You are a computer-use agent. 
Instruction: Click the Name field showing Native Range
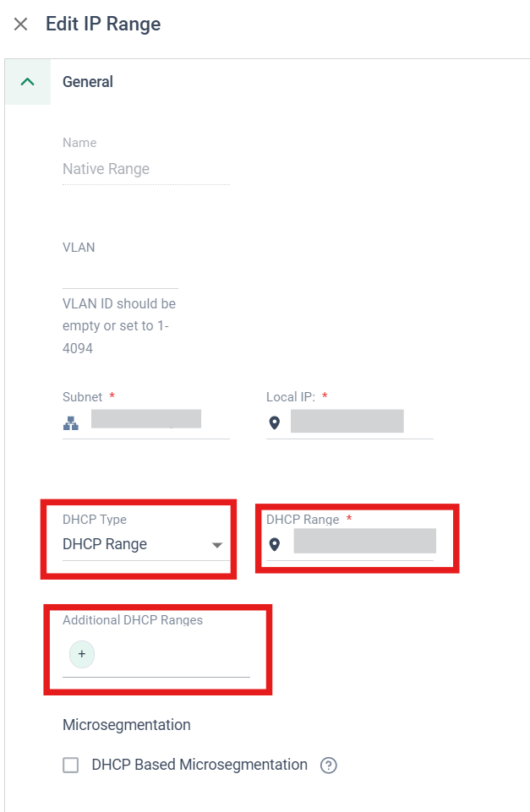tap(146, 169)
